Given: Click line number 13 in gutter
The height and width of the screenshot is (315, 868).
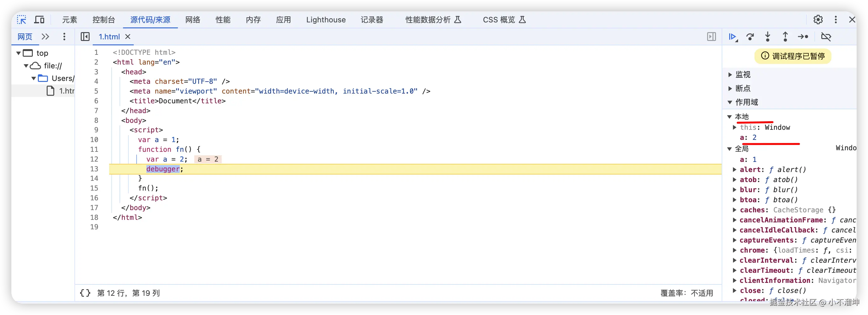Looking at the screenshot, I should [x=94, y=169].
